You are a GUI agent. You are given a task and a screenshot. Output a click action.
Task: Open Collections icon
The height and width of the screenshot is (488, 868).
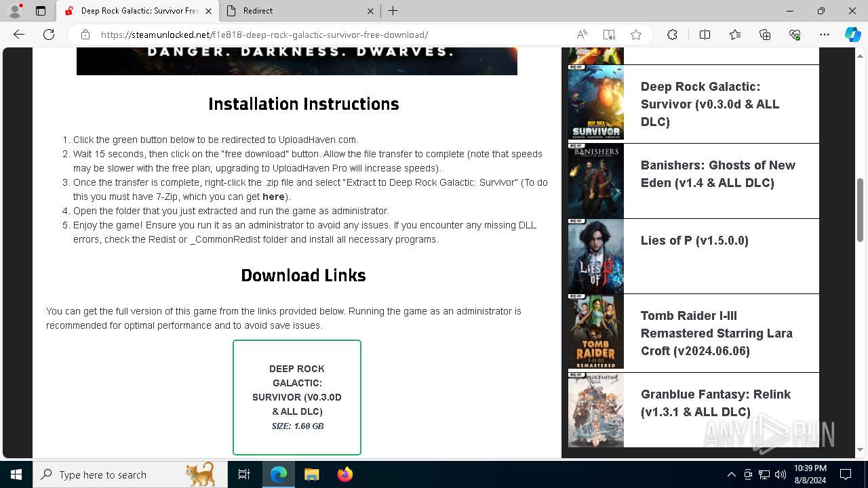click(765, 35)
